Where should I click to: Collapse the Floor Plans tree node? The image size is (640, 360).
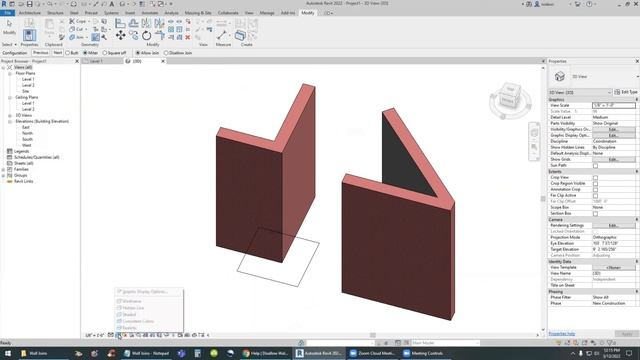[x=10, y=73]
